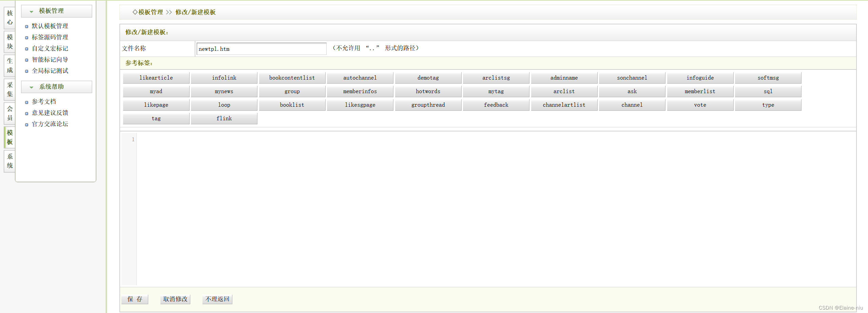Switch to 核心 vertical tab
Viewport: 868px width, 313px height.
pos(10,18)
